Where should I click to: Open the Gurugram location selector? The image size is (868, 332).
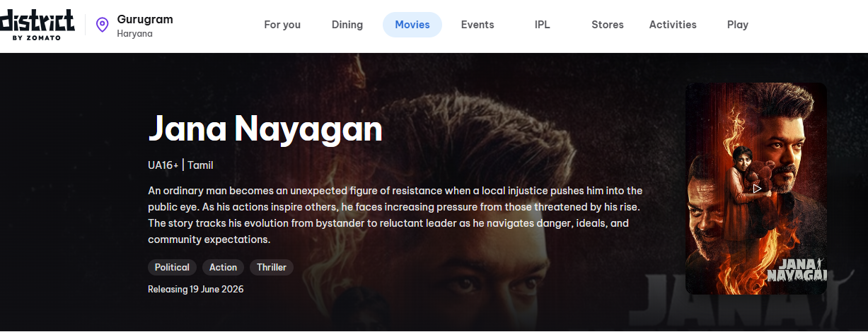pos(134,25)
